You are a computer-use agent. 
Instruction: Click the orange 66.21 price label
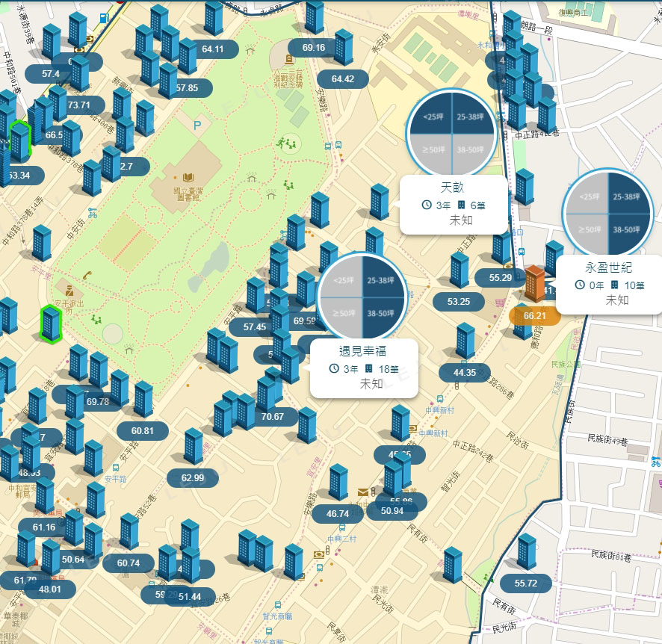tap(535, 316)
